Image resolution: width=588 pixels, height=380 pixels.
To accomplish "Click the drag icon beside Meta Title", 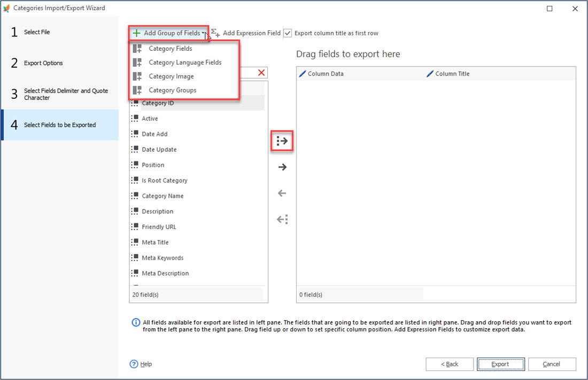I will pyautogui.click(x=135, y=242).
